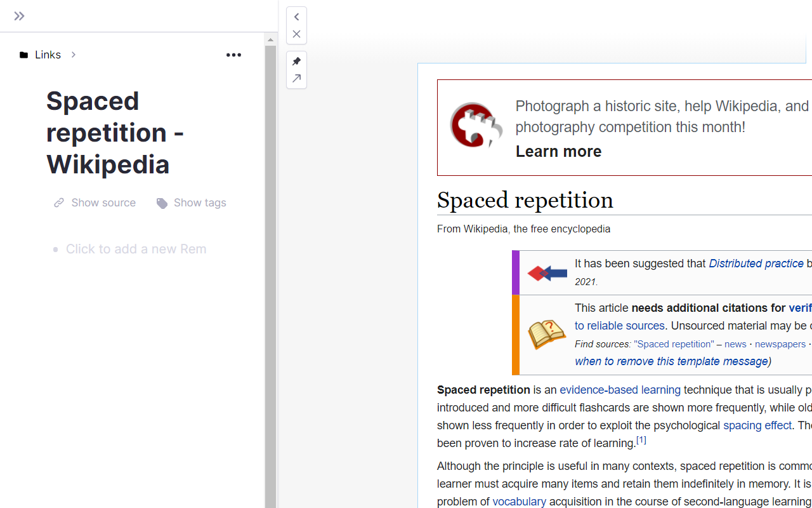812x508 pixels.
Task: Follow the spacing effect link
Action: pos(757,425)
